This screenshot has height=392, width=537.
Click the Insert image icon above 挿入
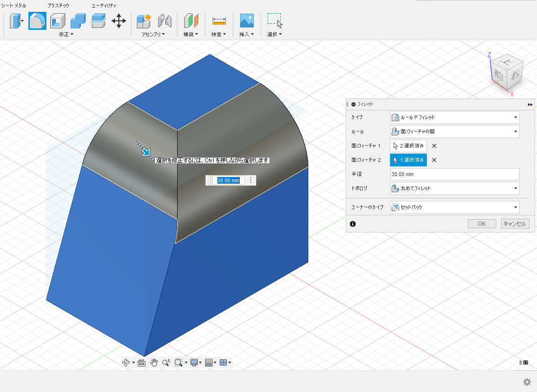[x=247, y=21]
